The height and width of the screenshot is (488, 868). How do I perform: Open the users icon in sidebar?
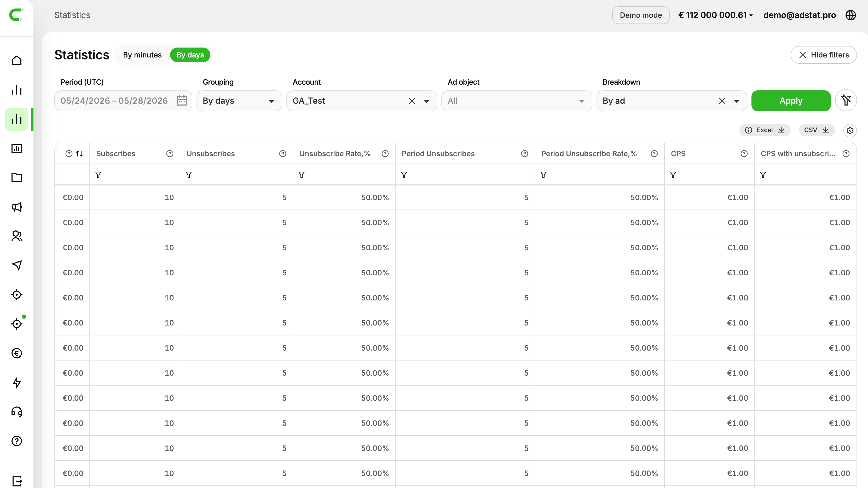[x=16, y=236]
